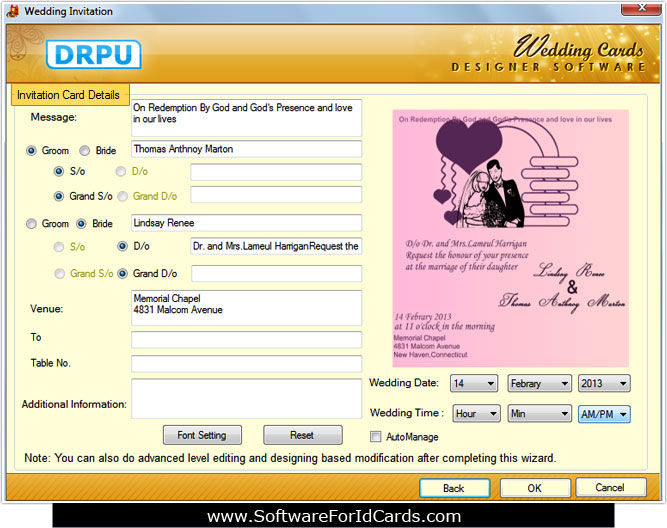This screenshot has height=528, width=667.
Task: Click the Font Setting button
Action: click(x=202, y=435)
